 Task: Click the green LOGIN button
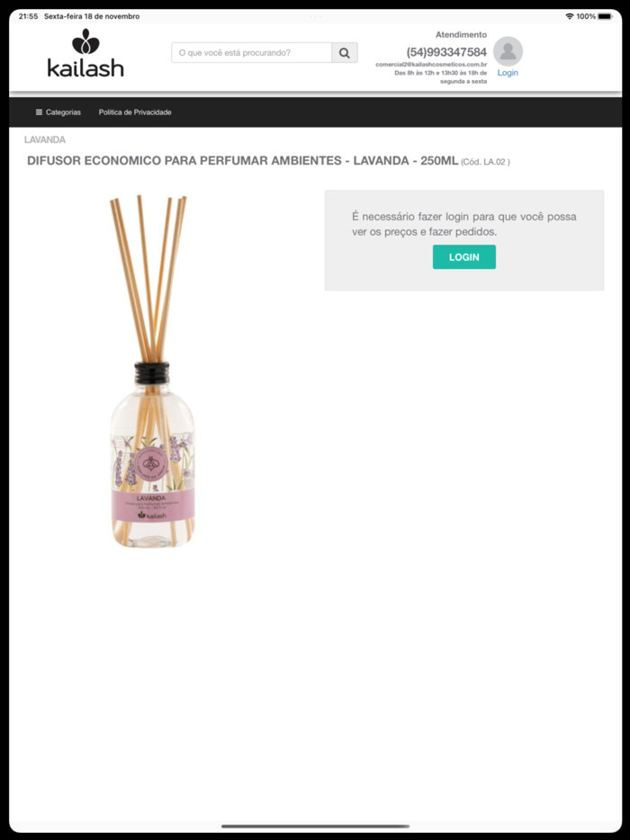click(464, 257)
